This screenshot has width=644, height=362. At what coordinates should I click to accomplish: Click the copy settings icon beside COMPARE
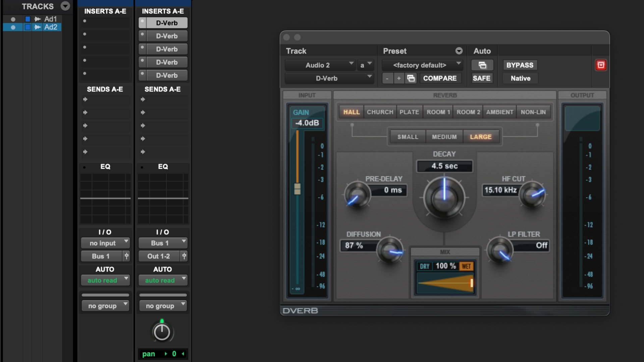pyautogui.click(x=411, y=78)
